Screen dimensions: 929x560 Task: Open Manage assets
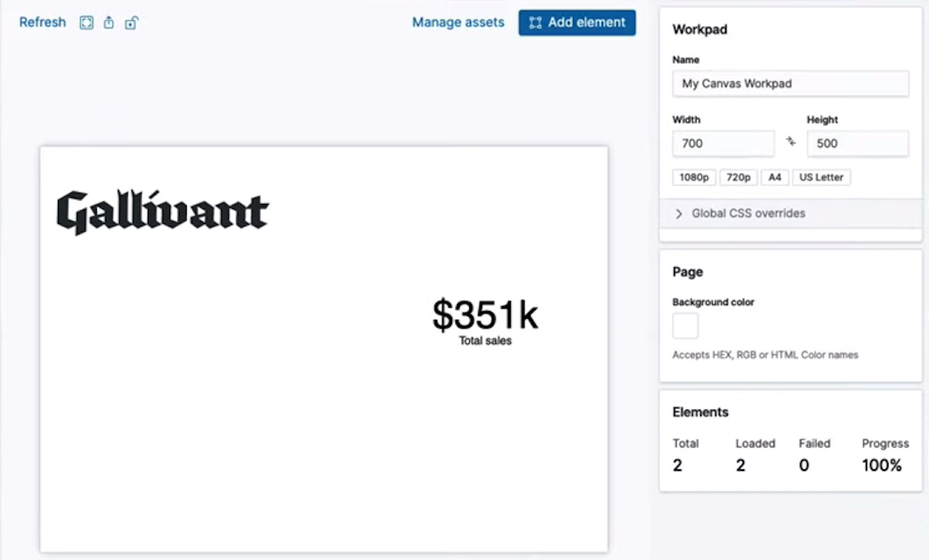pyautogui.click(x=458, y=22)
